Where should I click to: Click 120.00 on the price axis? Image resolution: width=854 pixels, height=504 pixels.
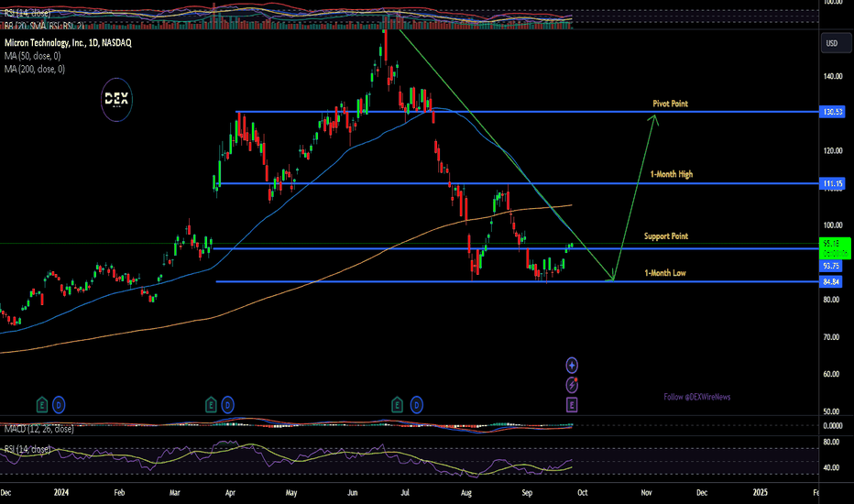(x=833, y=150)
